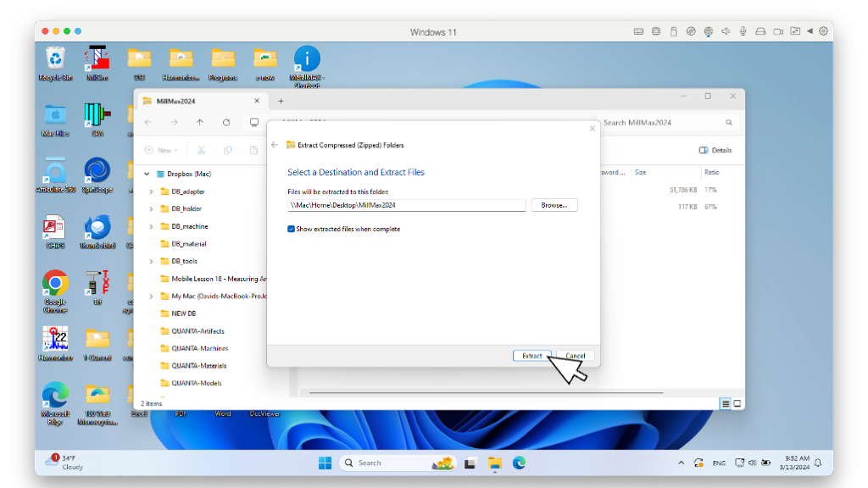
Task: Select the NEW DB folder
Action: [178, 313]
